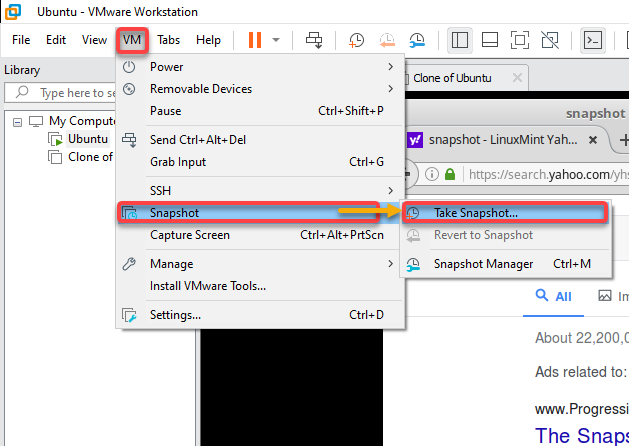Click the Unity mode toolbar icon
Screen dimensions: 629x446
[550, 40]
